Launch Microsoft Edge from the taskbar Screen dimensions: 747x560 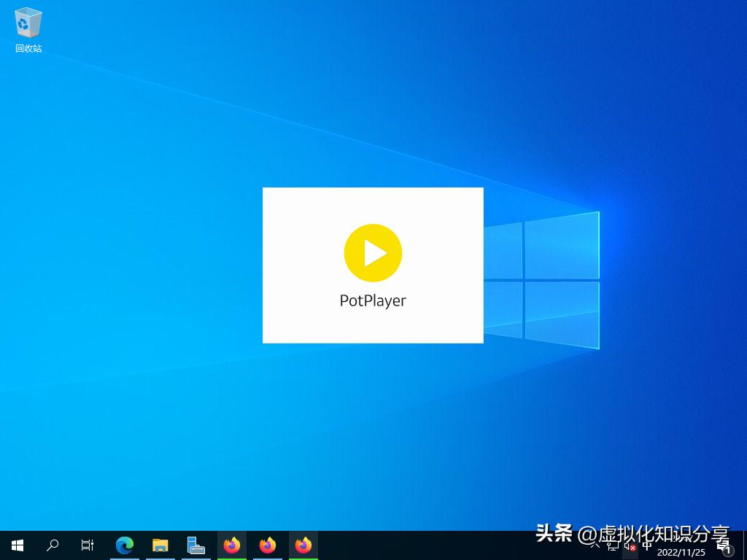click(125, 545)
